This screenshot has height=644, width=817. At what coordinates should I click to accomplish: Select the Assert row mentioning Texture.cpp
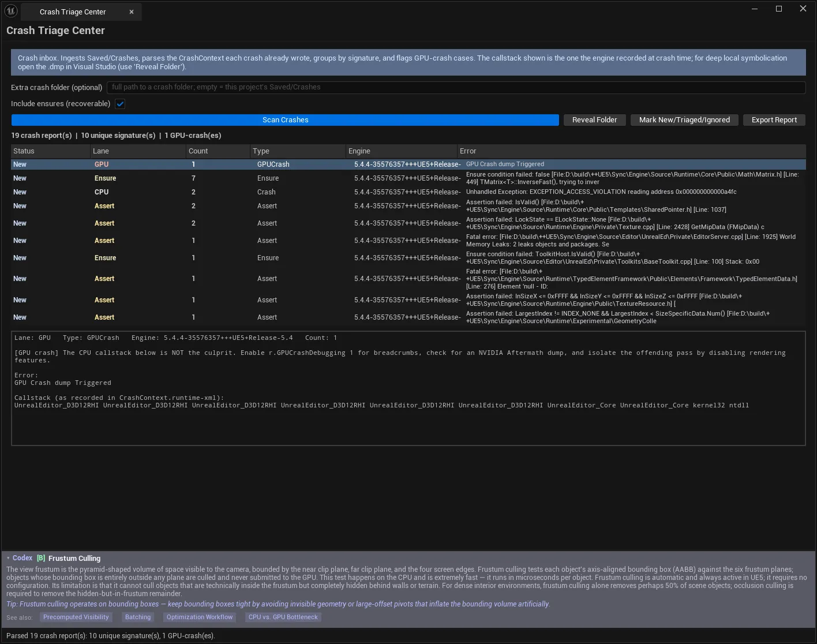(x=409, y=223)
